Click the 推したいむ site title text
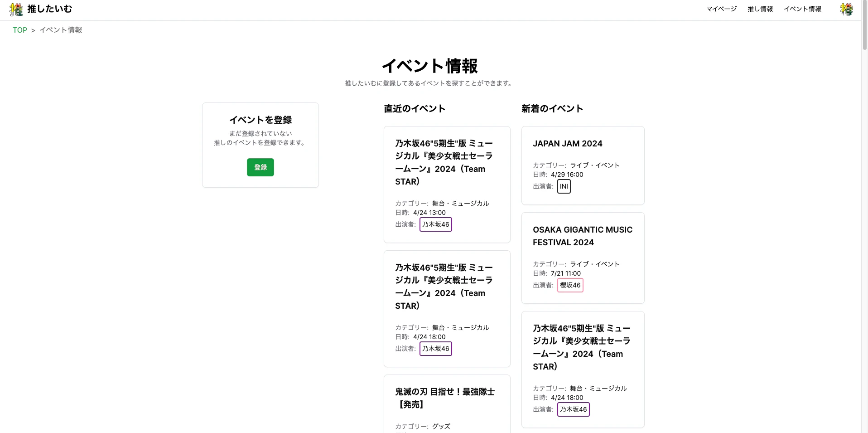868x433 pixels. [50, 9]
